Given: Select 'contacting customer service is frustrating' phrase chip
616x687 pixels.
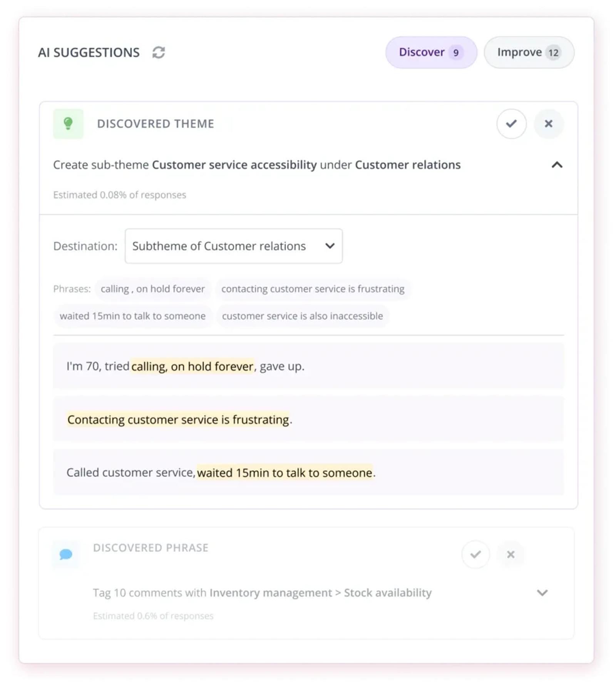Looking at the screenshot, I should click(313, 289).
